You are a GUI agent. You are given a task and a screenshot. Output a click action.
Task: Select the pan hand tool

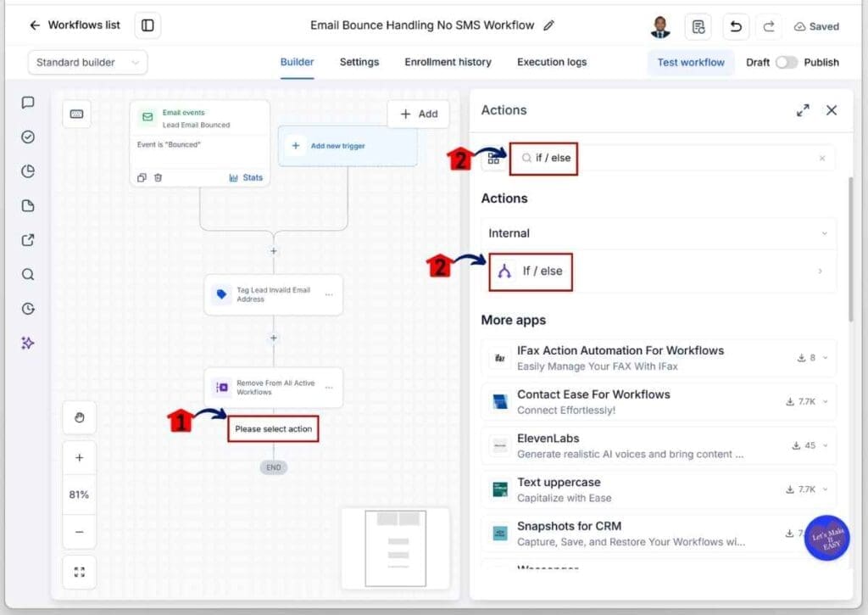(x=79, y=417)
